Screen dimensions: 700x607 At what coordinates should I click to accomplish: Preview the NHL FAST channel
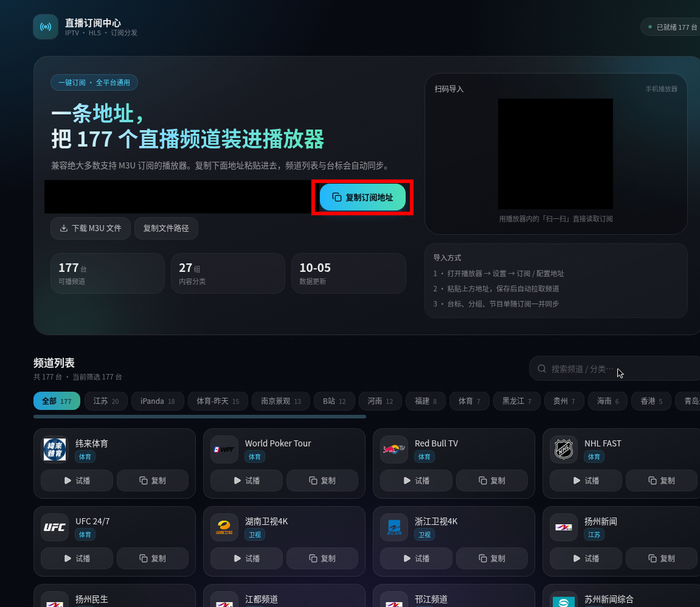(x=586, y=480)
